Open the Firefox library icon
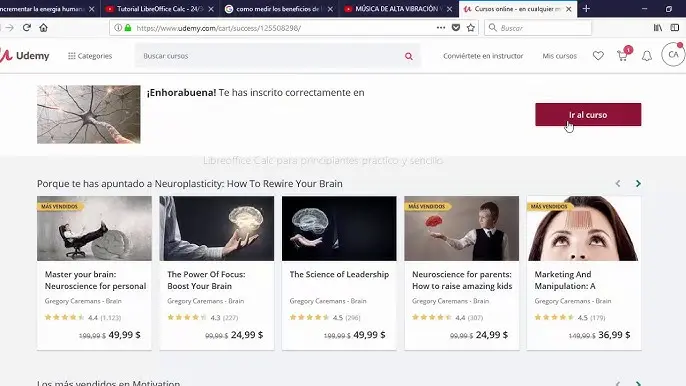The height and width of the screenshot is (386, 686). coord(658,28)
